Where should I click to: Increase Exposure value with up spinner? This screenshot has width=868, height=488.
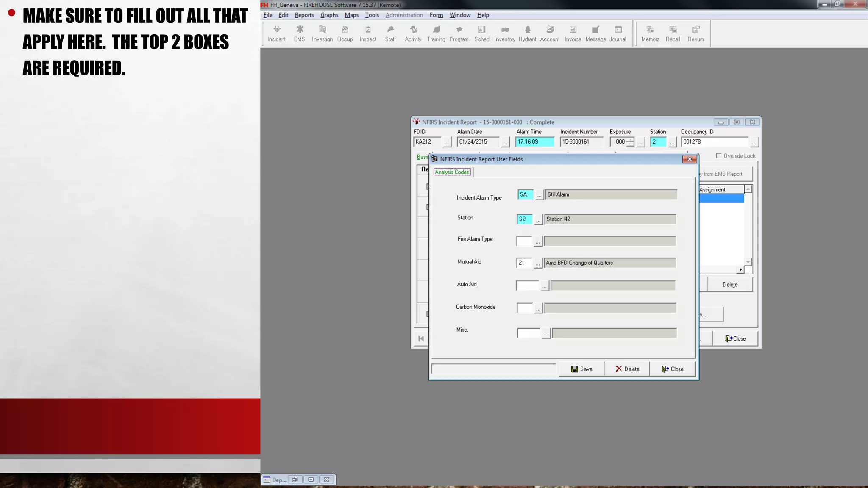point(630,139)
